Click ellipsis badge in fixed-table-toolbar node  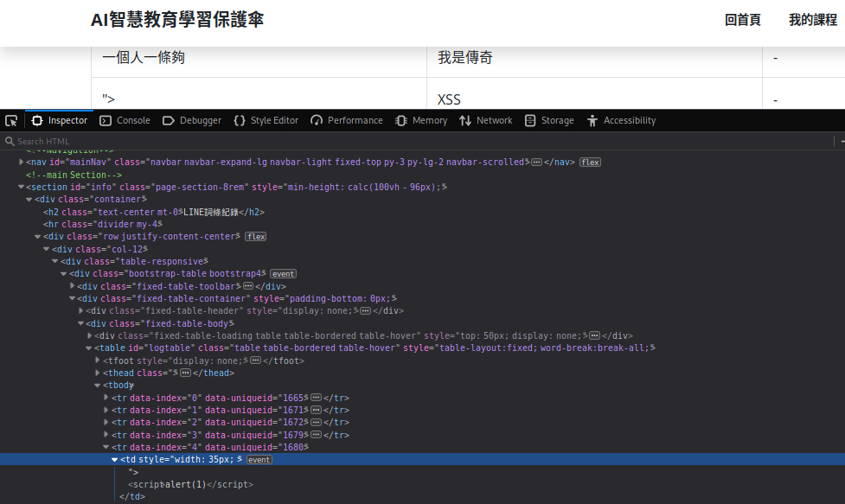[248, 286]
